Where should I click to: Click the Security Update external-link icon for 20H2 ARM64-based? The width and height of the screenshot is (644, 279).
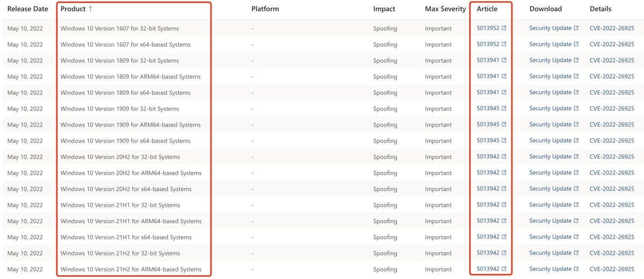click(x=576, y=173)
